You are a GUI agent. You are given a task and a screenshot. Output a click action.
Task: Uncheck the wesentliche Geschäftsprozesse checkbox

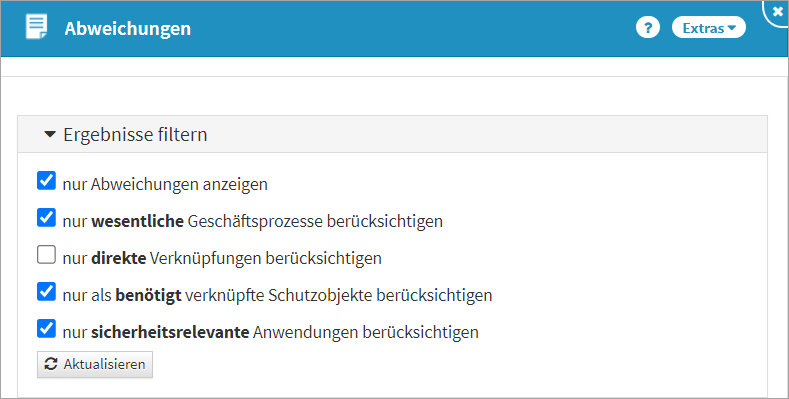[x=46, y=218]
